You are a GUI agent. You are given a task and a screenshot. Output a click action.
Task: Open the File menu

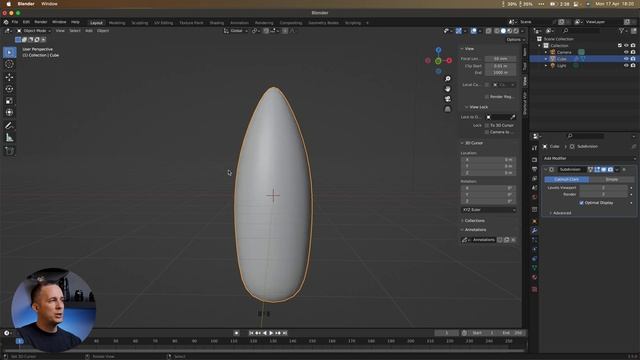click(x=15, y=22)
